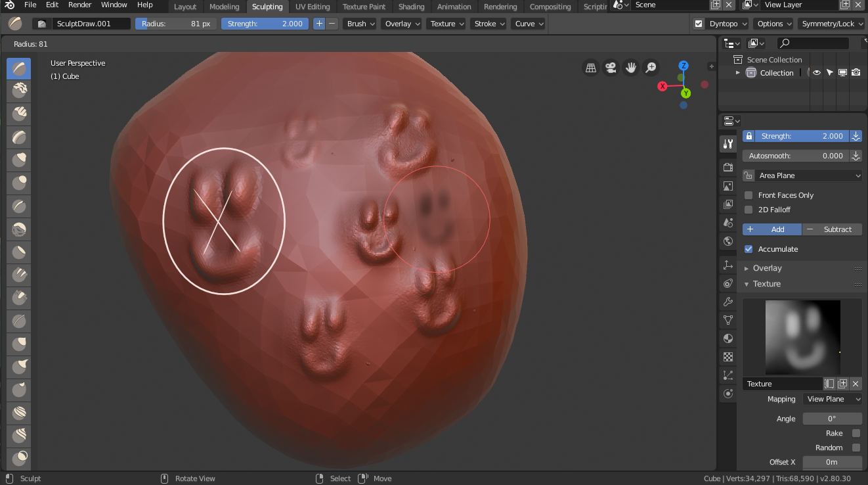Open the World properties tab
Viewport: 868px width, 485px height.
pyautogui.click(x=728, y=241)
